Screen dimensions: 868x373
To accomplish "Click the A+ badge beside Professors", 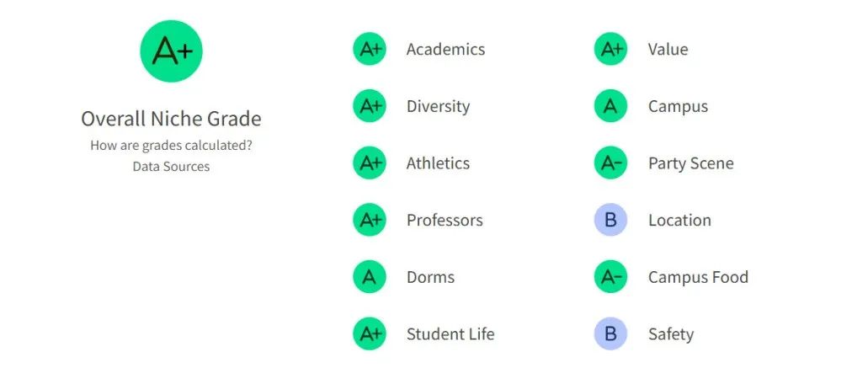I will (370, 220).
